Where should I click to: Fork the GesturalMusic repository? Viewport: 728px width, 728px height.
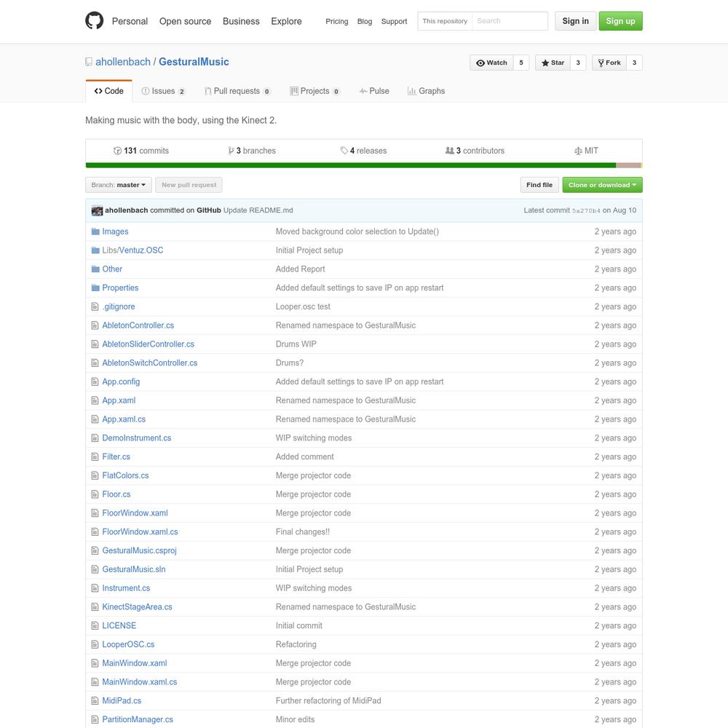pyautogui.click(x=609, y=63)
